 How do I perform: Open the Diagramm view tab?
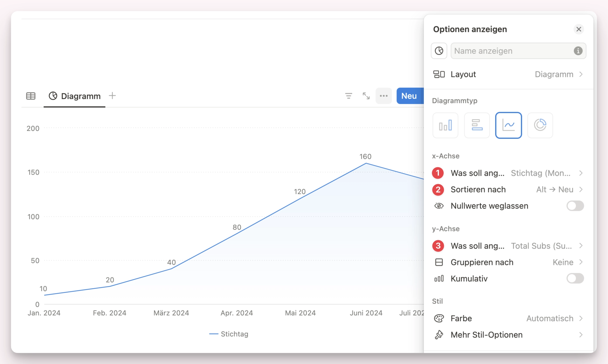point(75,96)
